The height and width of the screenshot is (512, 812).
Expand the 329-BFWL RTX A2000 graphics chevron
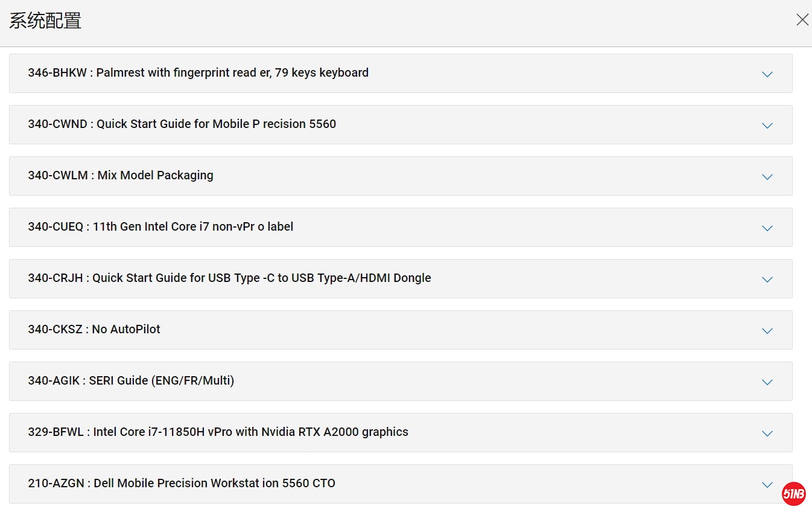767,434
